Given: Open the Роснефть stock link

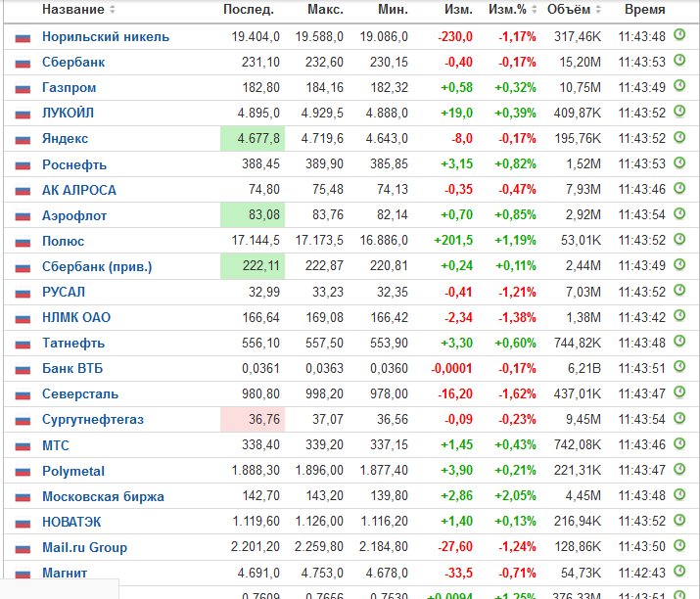Looking at the screenshot, I should (x=74, y=164).
